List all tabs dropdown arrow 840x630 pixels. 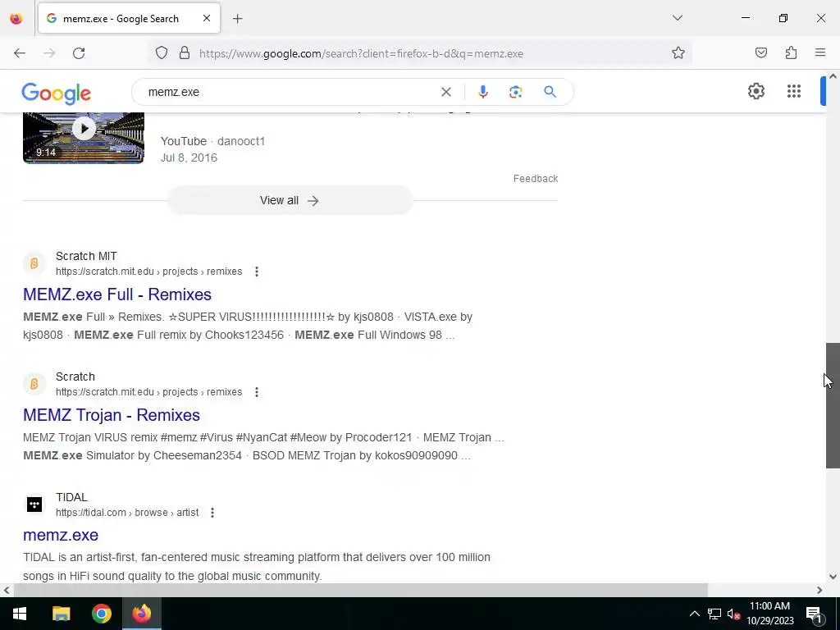pos(678,18)
